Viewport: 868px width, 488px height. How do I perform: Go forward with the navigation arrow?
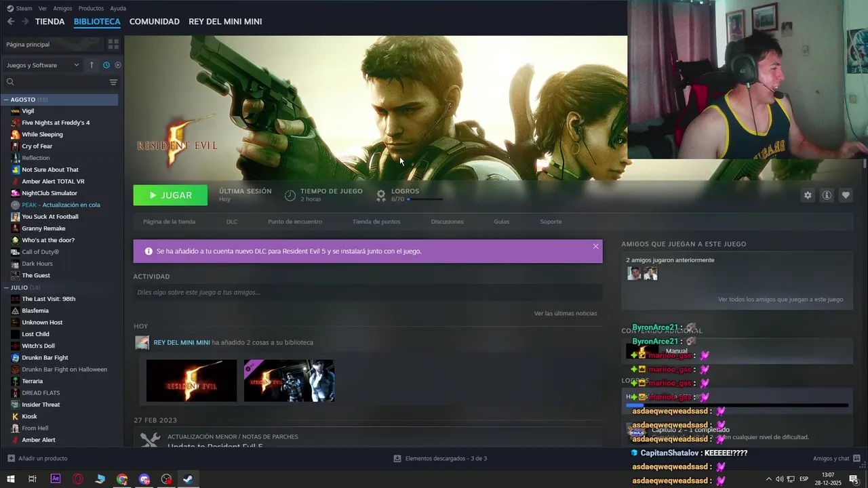coord(25,22)
